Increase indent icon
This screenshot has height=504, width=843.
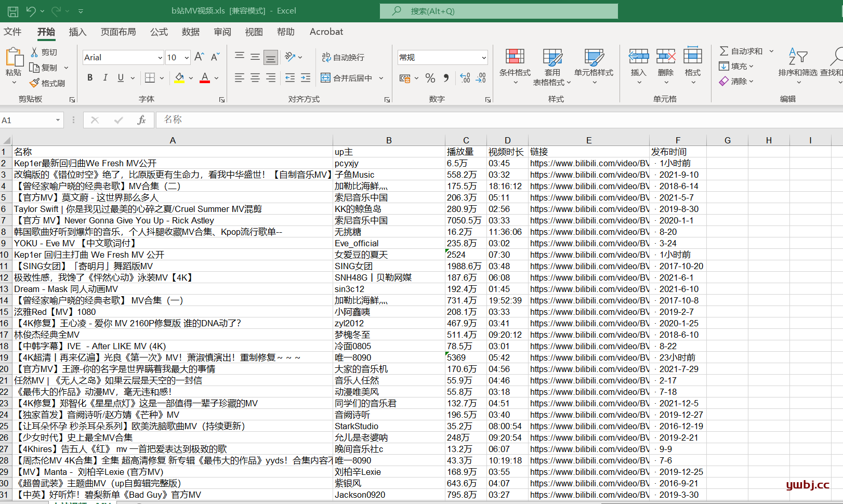306,78
